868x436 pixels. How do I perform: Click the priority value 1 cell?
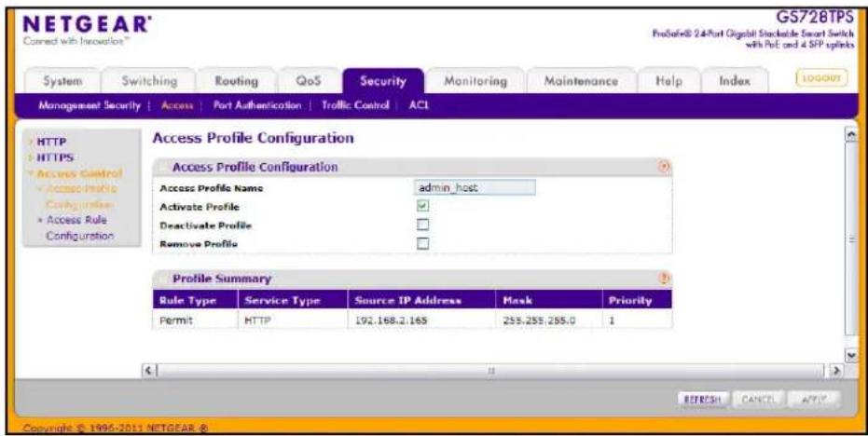[637, 320]
